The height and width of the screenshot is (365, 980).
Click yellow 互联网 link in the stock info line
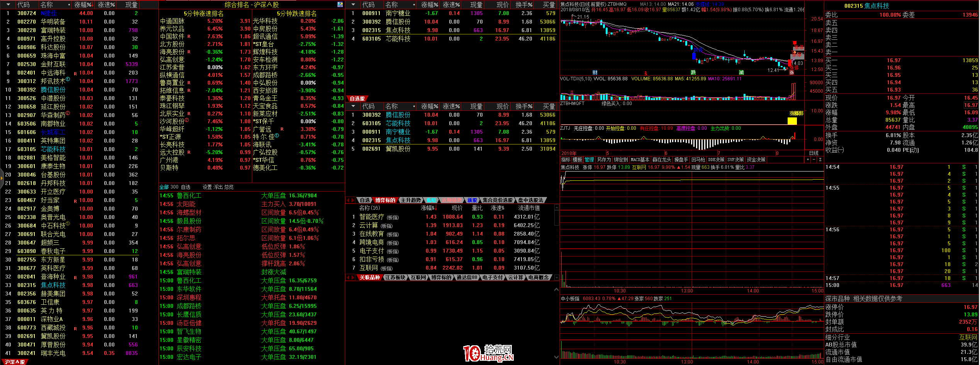tap(639, 167)
